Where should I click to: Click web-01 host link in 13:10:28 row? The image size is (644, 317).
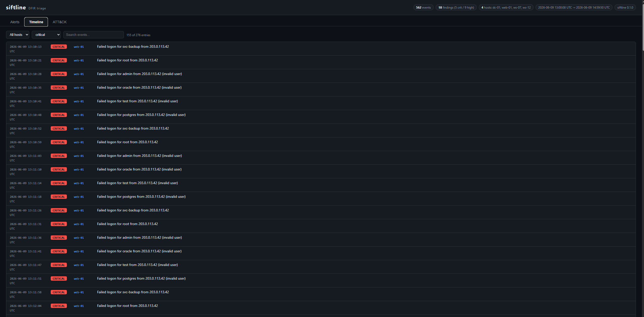pos(79,74)
